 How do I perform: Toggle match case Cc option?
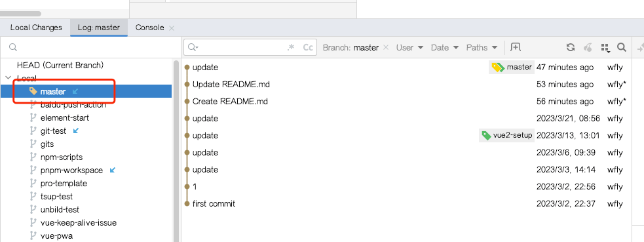tap(308, 47)
